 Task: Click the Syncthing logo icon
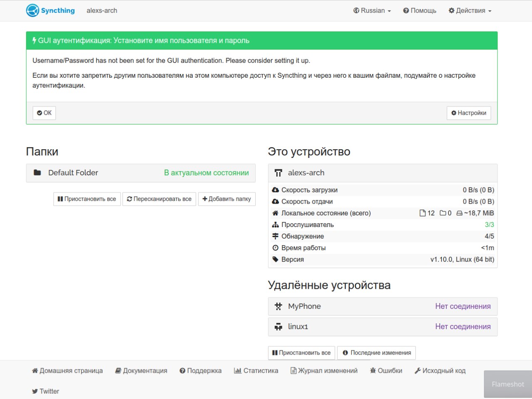pos(32,10)
